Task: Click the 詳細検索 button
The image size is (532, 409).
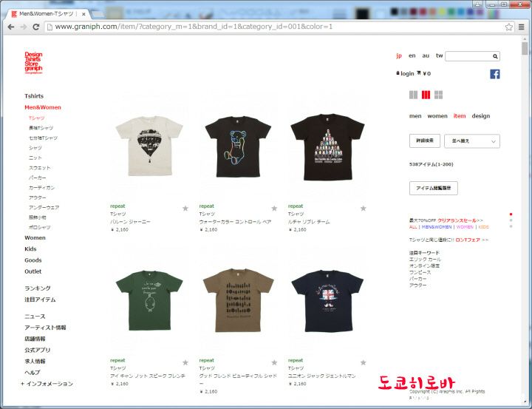Action: tap(425, 141)
